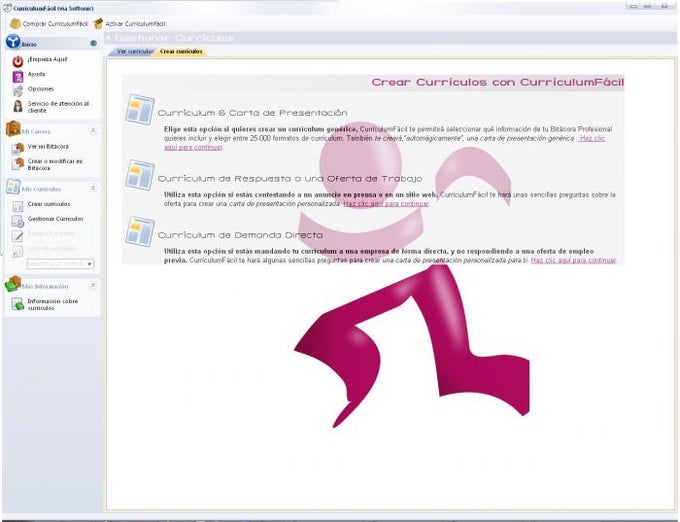Click the Mi Carrera briefcase icon

(13, 129)
